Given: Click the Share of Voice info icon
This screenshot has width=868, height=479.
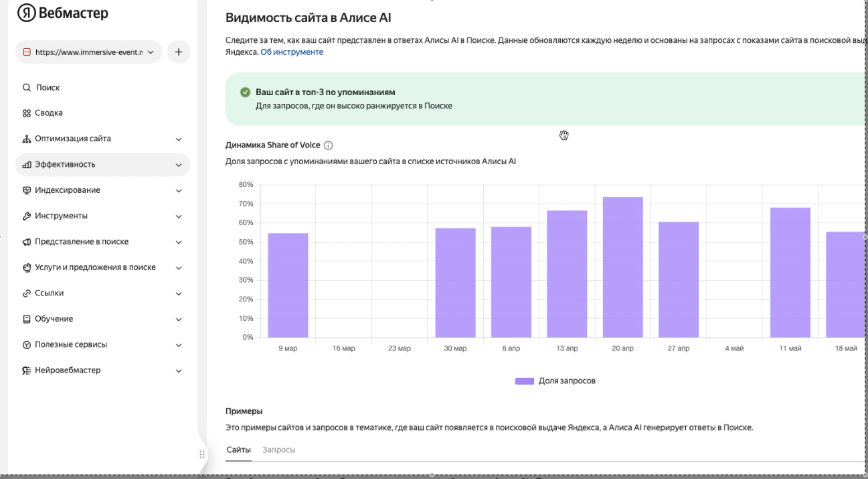Looking at the screenshot, I should click(x=329, y=146).
